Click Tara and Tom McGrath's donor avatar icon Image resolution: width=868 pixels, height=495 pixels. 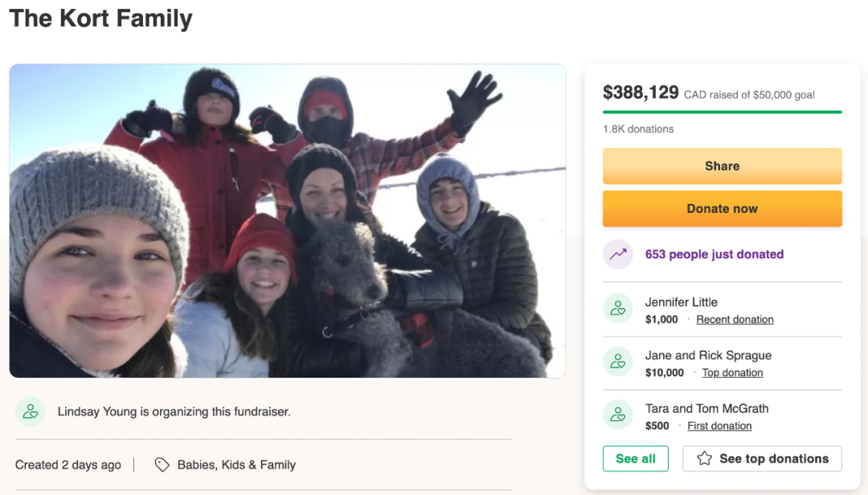tap(618, 415)
